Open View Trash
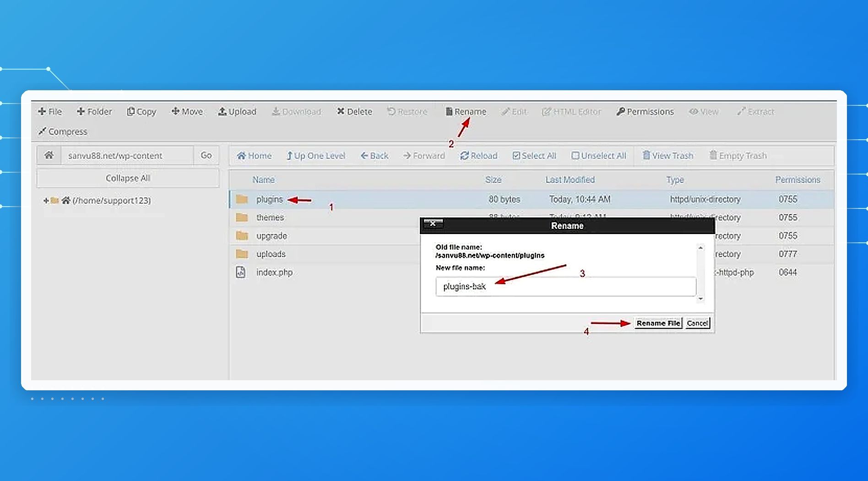Screen dimensions: 868x481 (x=668, y=156)
